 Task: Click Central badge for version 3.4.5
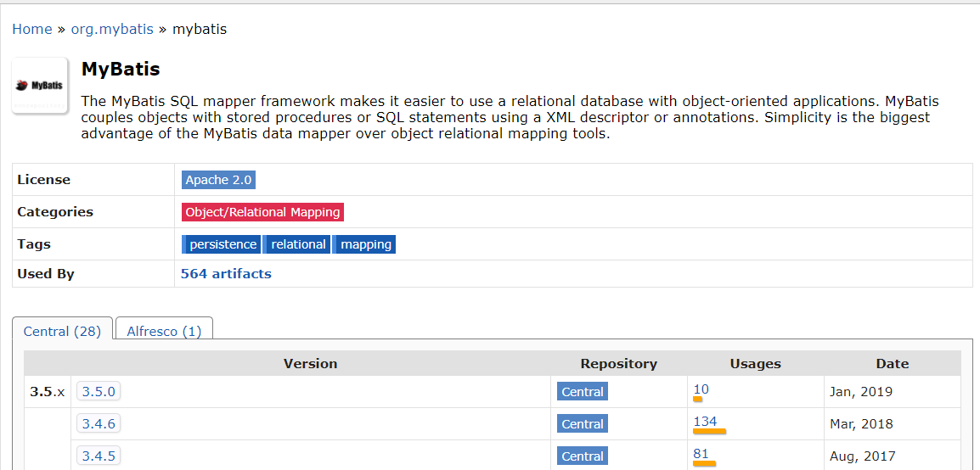coord(583,456)
